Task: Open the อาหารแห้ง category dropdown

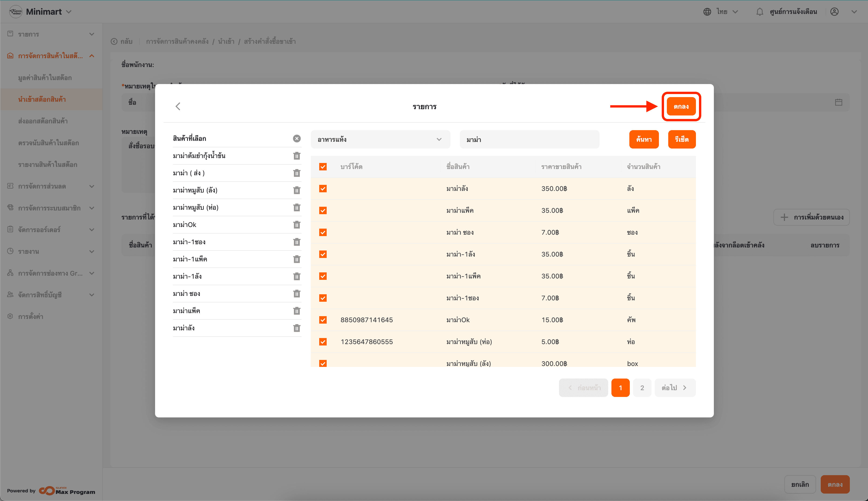Action: (380, 139)
